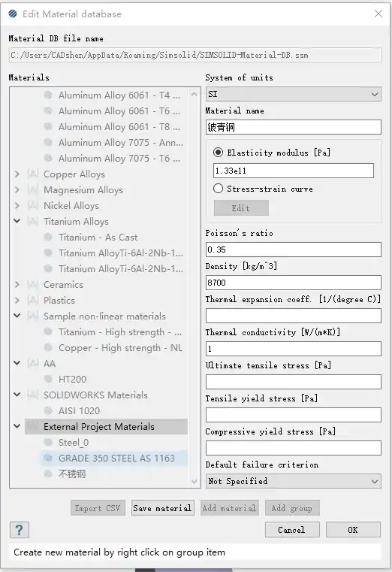Click the AISI 1020 material icon

(48, 410)
